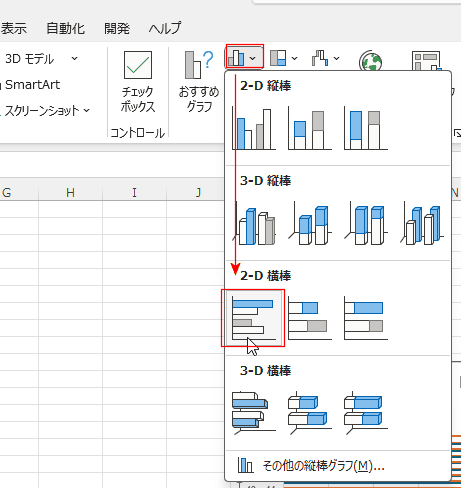Switch to the 開発 tab
Screen dimensions: 461x488
coord(117,28)
